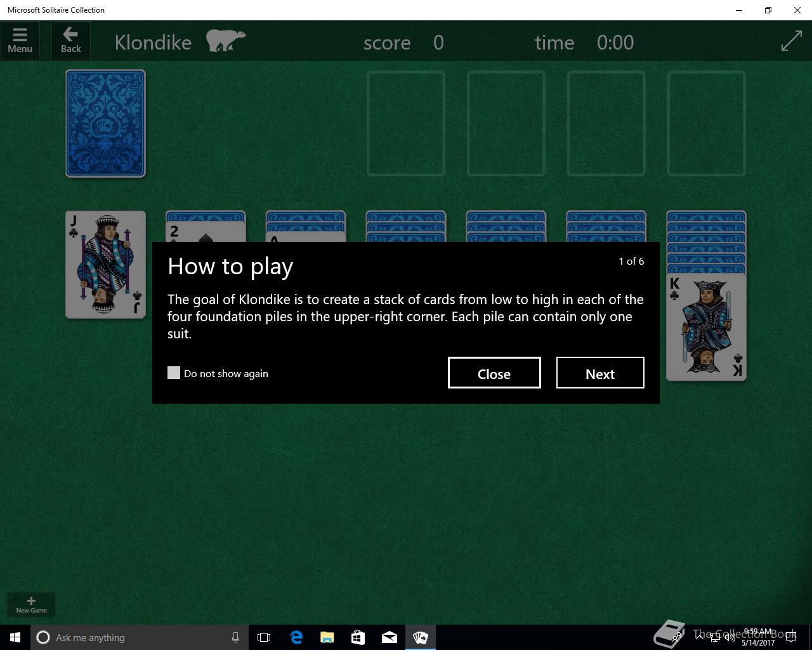
Task: Click the face-down stack above the King
Action: [706, 242]
